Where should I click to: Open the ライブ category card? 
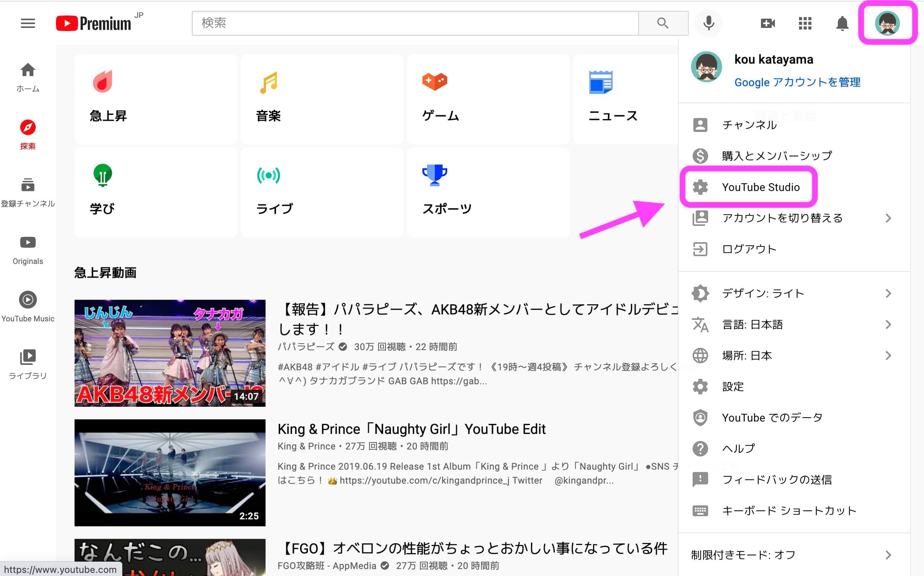pos(322,192)
